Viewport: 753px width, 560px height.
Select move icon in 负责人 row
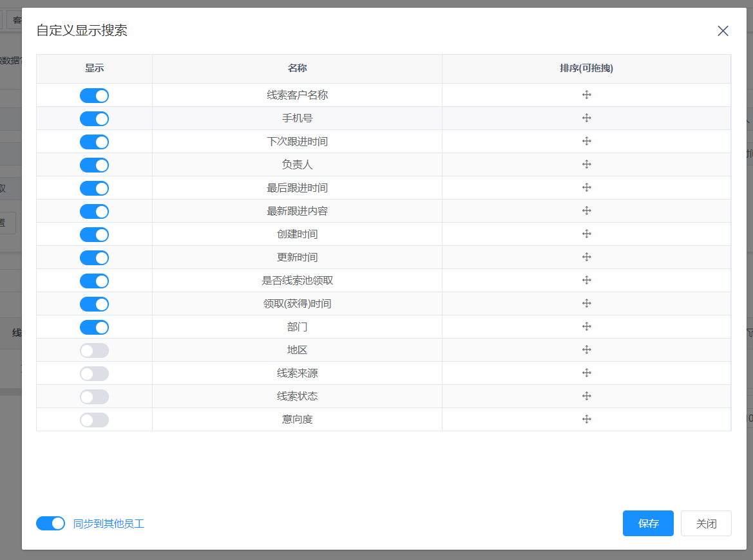point(586,165)
